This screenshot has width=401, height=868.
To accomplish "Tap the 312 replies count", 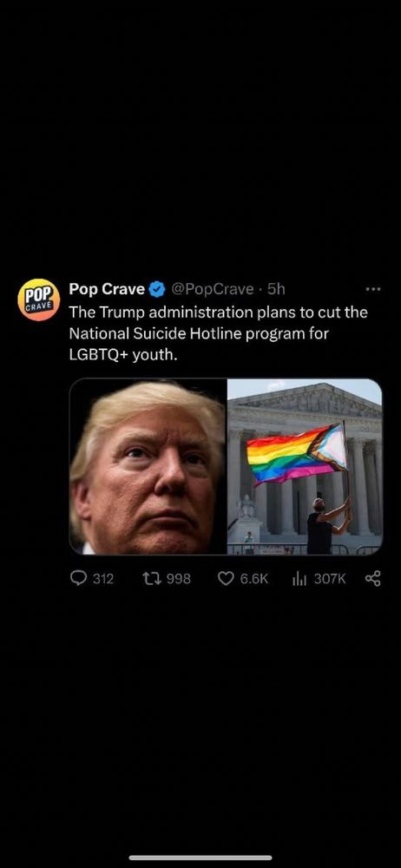I will click(x=103, y=578).
